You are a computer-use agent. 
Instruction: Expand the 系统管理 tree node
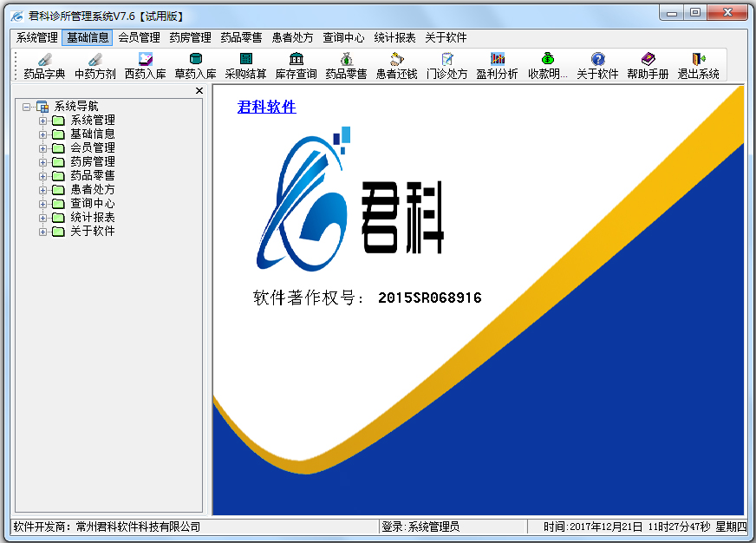coord(42,121)
